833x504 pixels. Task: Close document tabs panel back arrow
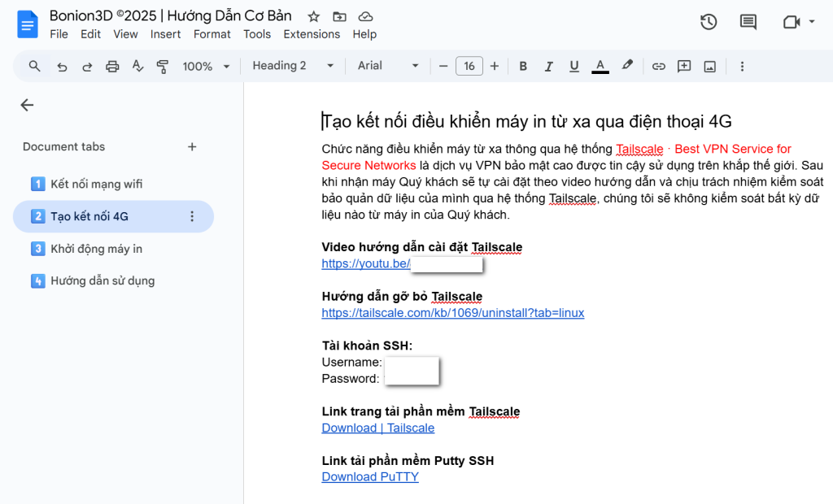click(27, 105)
